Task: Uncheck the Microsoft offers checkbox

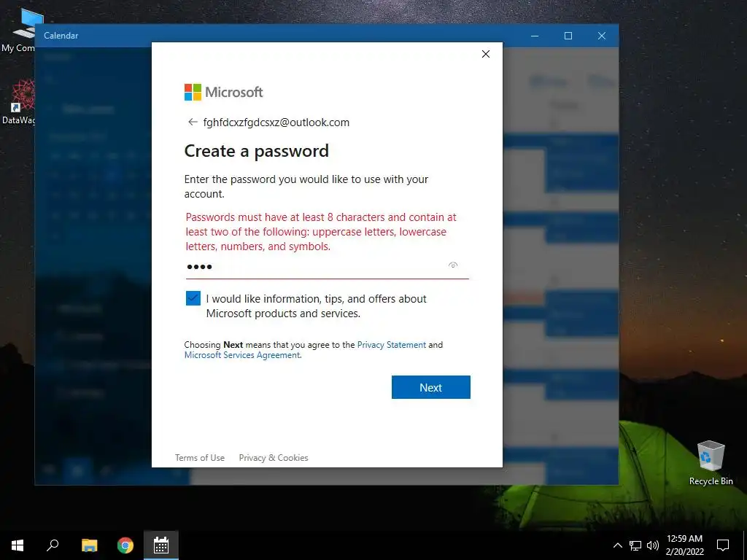Action: pyautogui.click(x=193, y=298)
